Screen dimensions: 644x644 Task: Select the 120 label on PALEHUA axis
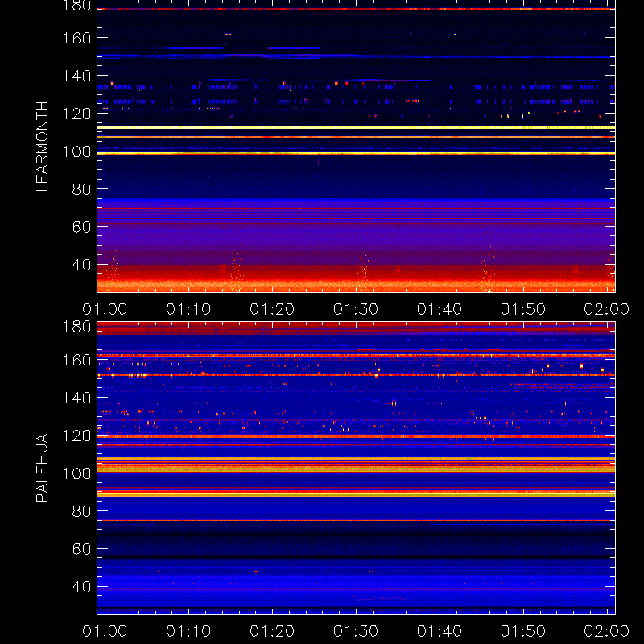[x=76, y=436]
